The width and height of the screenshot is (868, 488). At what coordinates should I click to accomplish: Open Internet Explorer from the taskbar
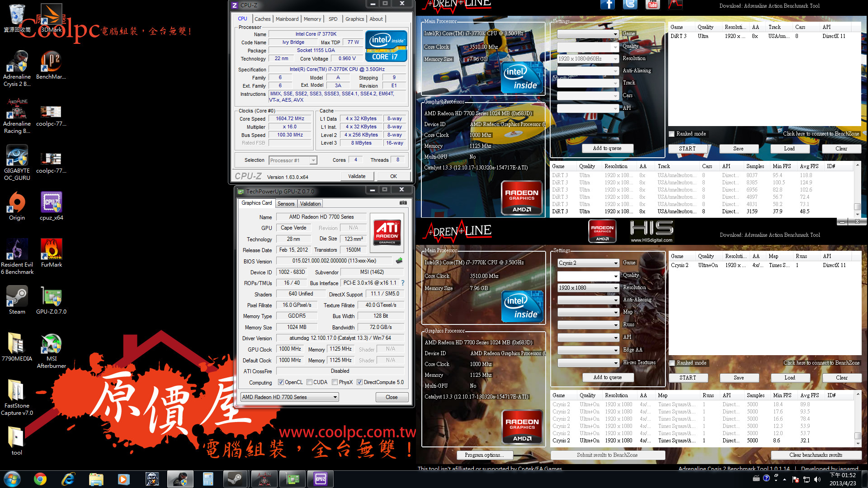point(68,479)
